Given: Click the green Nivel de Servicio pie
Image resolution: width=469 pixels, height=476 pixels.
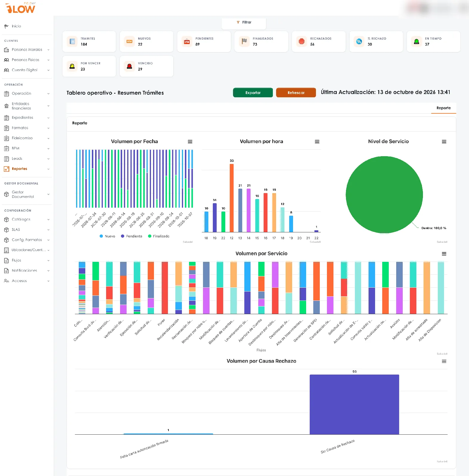Looking at the screenshot, I should [x=384, y=195].
